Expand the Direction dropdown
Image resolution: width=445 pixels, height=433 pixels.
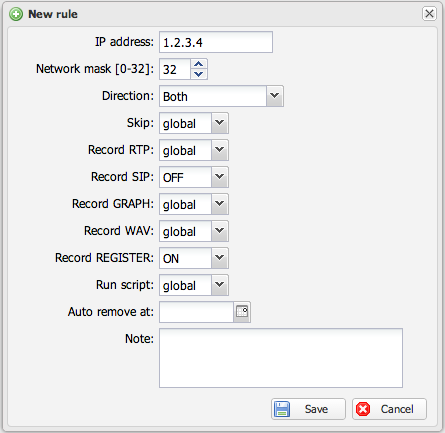(x=275, y=96)
